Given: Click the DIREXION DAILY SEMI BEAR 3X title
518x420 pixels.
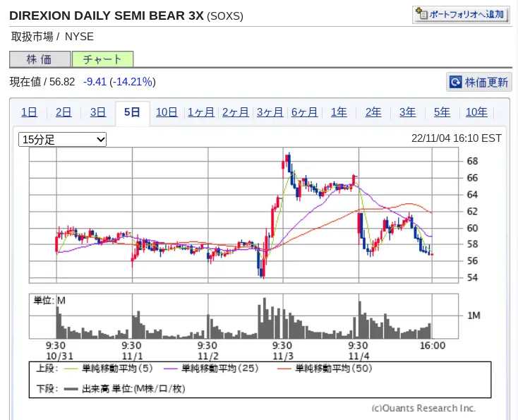Looking at the screenshot, I should (107, 16).
